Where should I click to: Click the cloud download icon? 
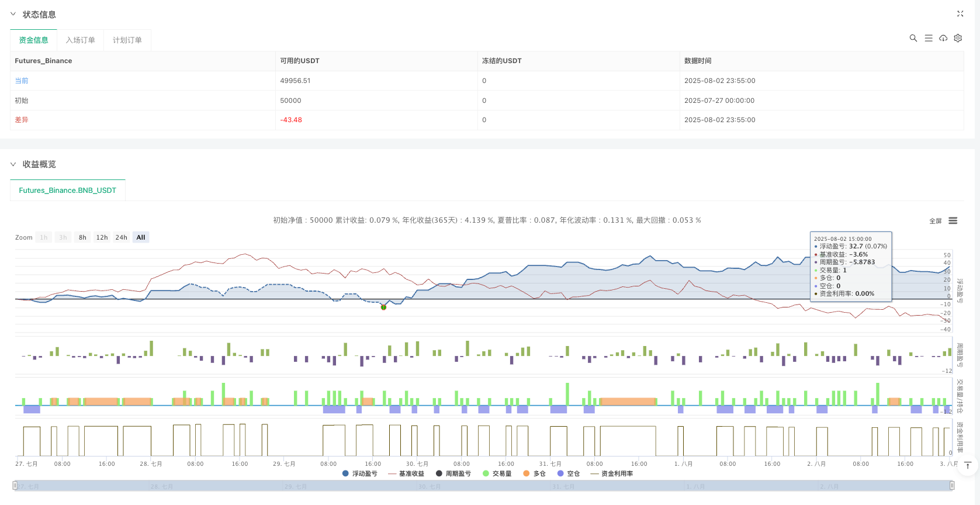tap(943, 38)
